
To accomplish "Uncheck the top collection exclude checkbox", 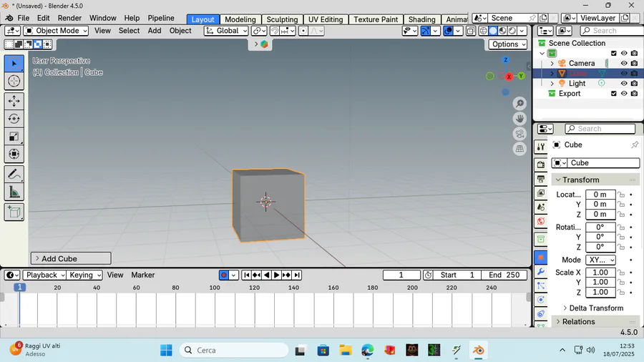I will 614,54.
